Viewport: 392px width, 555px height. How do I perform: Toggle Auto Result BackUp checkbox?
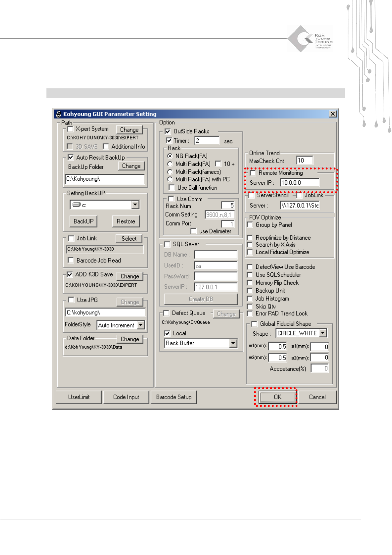click(x=70, y=157)
